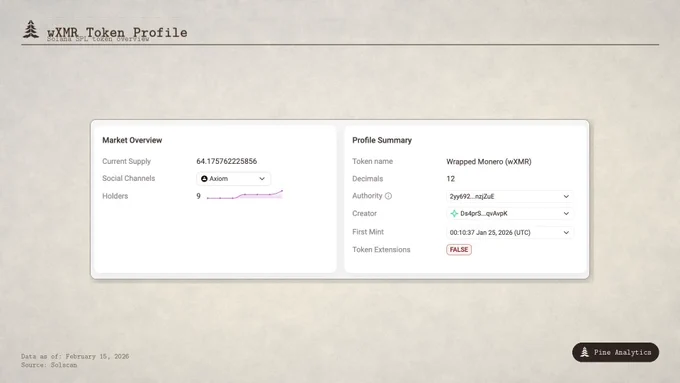Click the supply value 64.175762225856
The image size is (680, 383).
pyautogui.click(x=226, y=161)
